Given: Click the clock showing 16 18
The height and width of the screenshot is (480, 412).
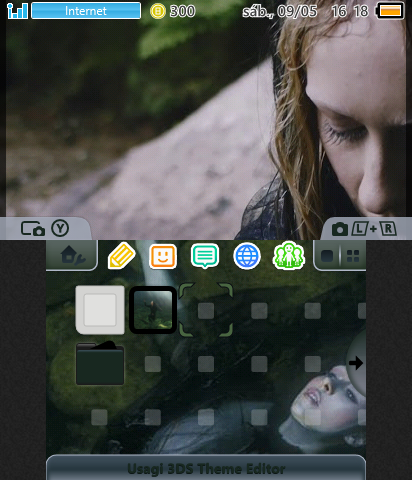Looking at the screenshot, I should coord(350,11).
